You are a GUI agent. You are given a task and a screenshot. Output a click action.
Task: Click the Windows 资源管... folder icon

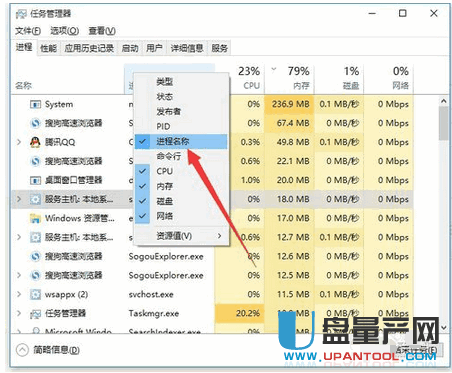(35, 218)
